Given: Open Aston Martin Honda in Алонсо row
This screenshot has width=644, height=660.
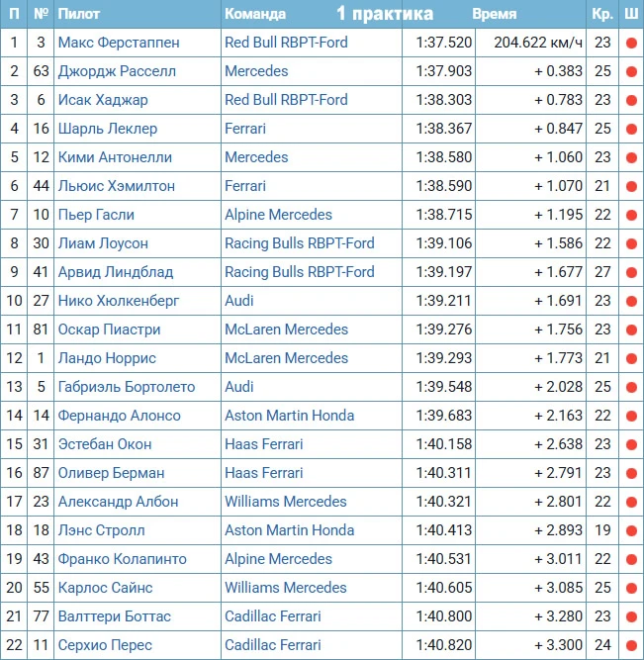Looking at the screenshot, I should pos(289,416).
